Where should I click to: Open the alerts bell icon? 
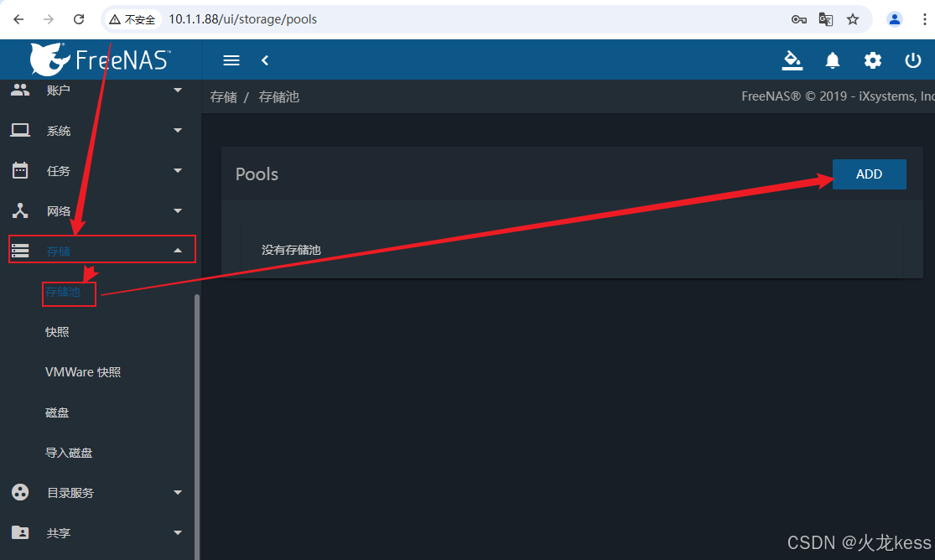pos(833,60)
